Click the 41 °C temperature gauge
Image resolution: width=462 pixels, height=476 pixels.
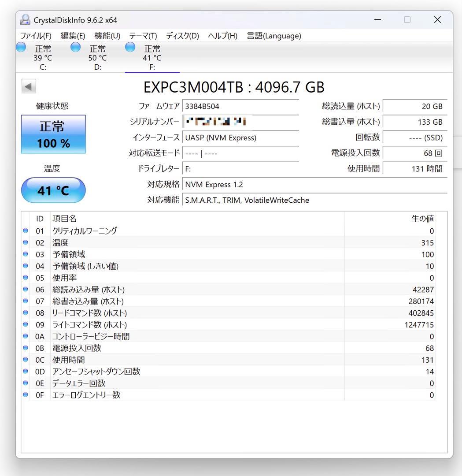53,190
